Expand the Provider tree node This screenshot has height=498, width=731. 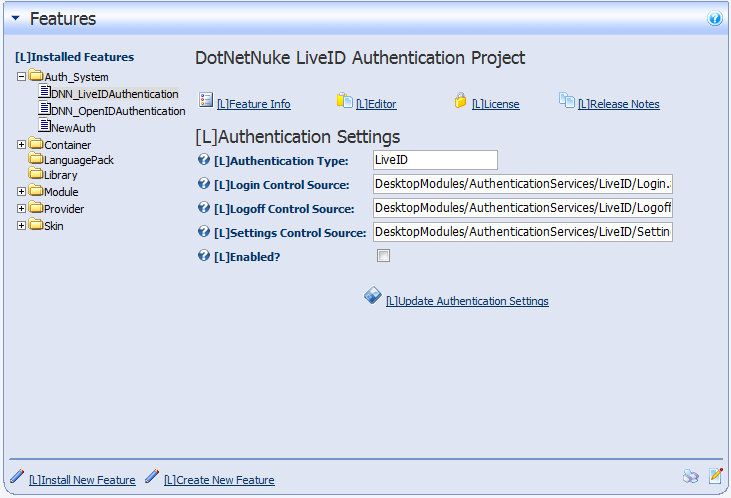21,208
